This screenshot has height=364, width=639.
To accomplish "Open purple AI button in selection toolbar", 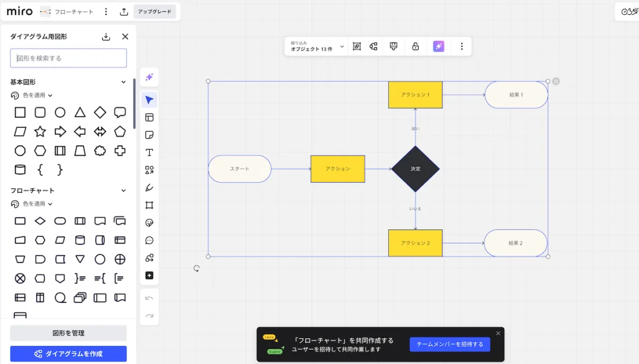I will (439, 46).
